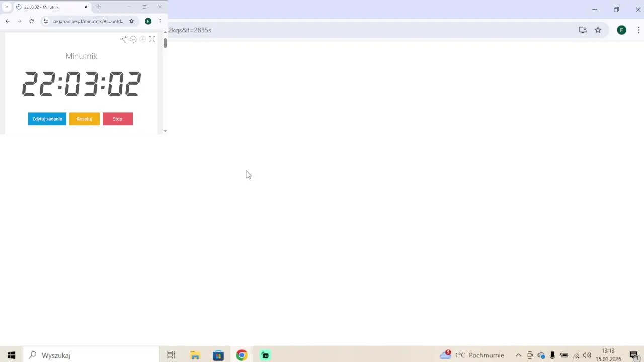Open the notification center icon
The image size is (644, 362).
(634, 355)
